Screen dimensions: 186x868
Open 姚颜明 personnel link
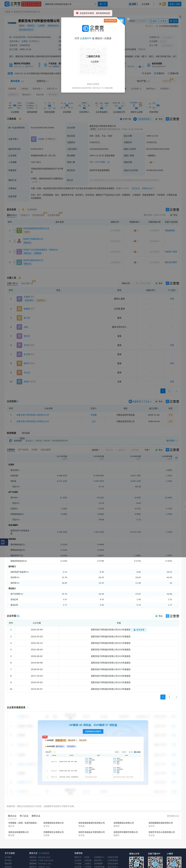click(x=27, y=309)
